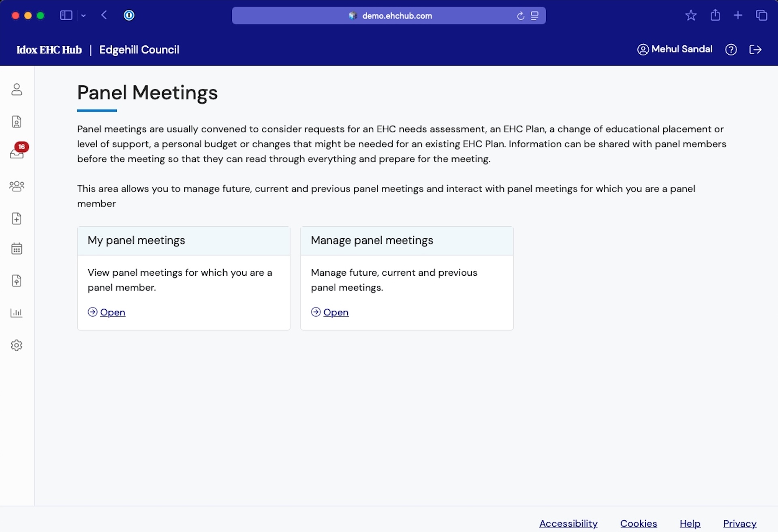Screen dimensions: 778x532
Task: Click the add document sidebar icon
Action: 17,219
